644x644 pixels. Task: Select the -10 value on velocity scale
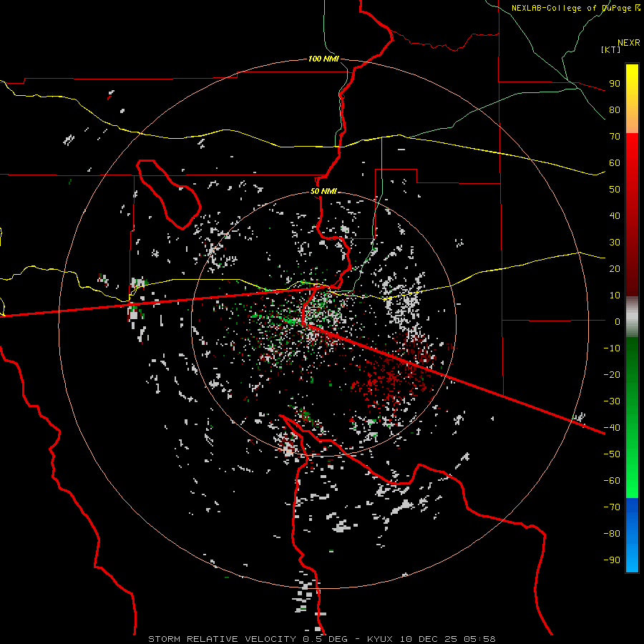point(612,348)
